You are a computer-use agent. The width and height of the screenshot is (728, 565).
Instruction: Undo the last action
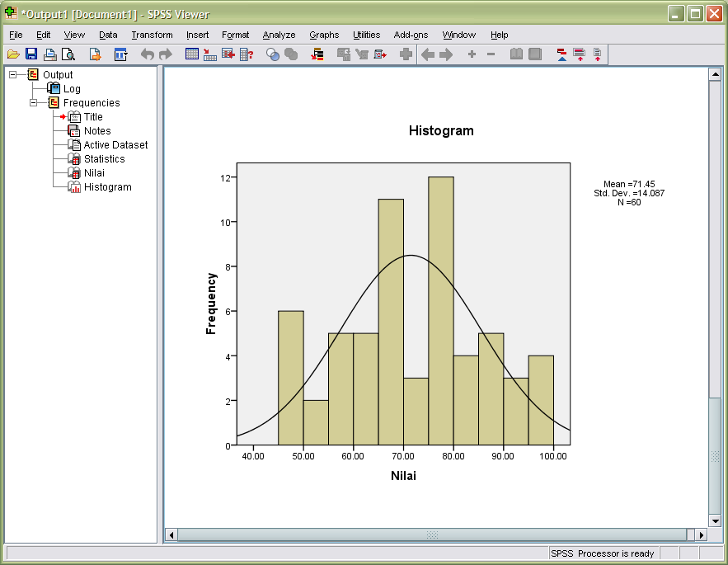(x=146, y=54)
